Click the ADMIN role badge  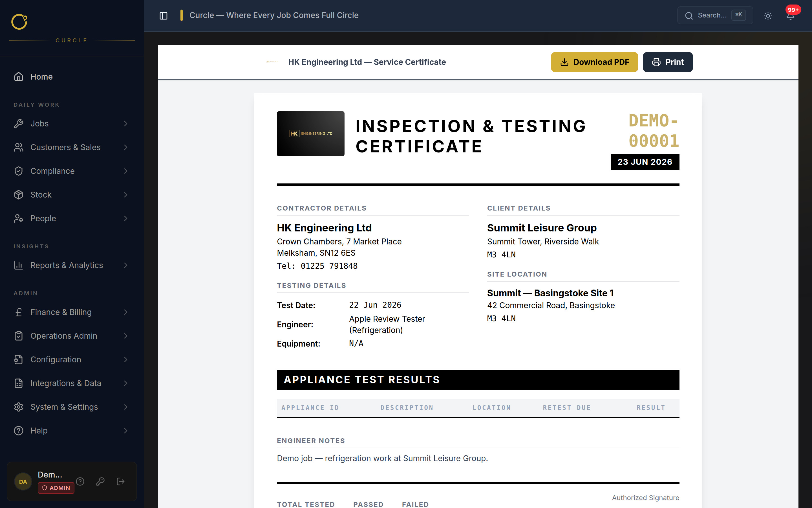pyautogui.click(x=56, y=488)
